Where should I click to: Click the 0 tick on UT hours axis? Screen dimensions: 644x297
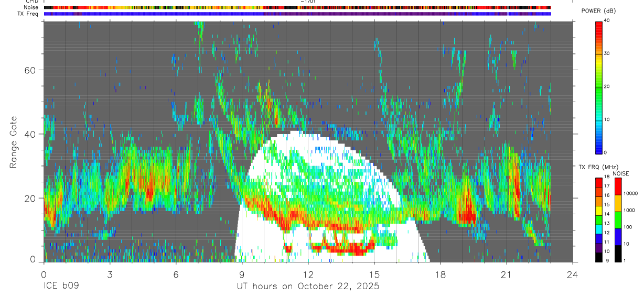[44, 274]
